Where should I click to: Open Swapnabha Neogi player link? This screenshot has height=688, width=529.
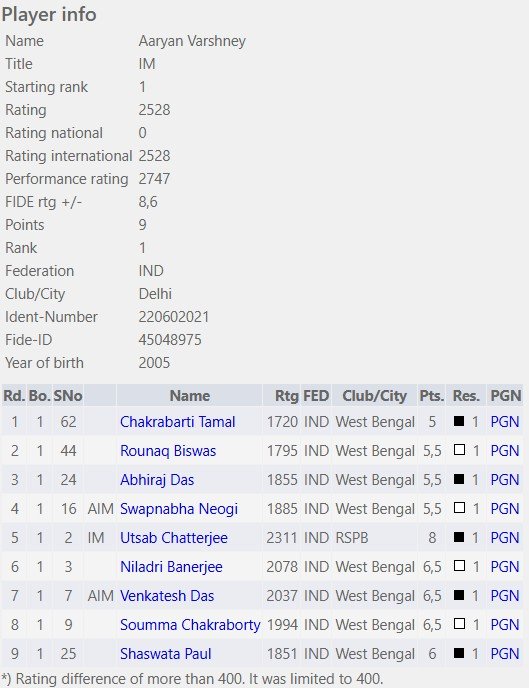point(179,509)
